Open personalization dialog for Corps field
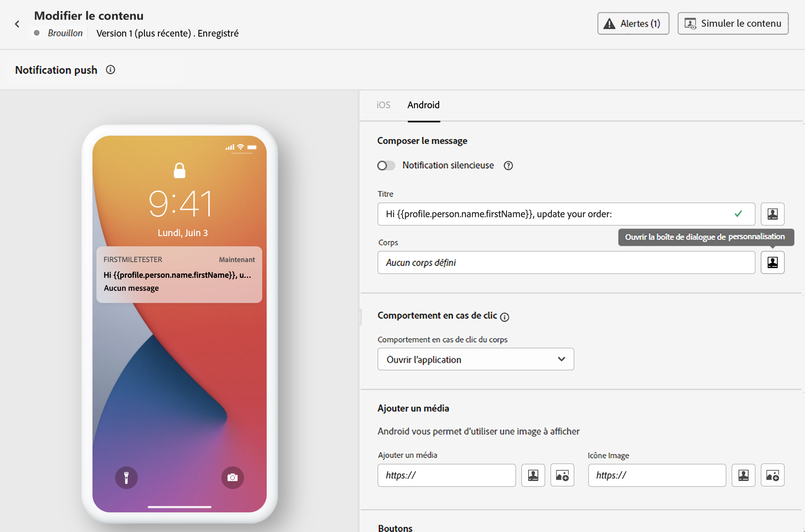The height and width of the screenshot is (532, 805). point(772,262)
